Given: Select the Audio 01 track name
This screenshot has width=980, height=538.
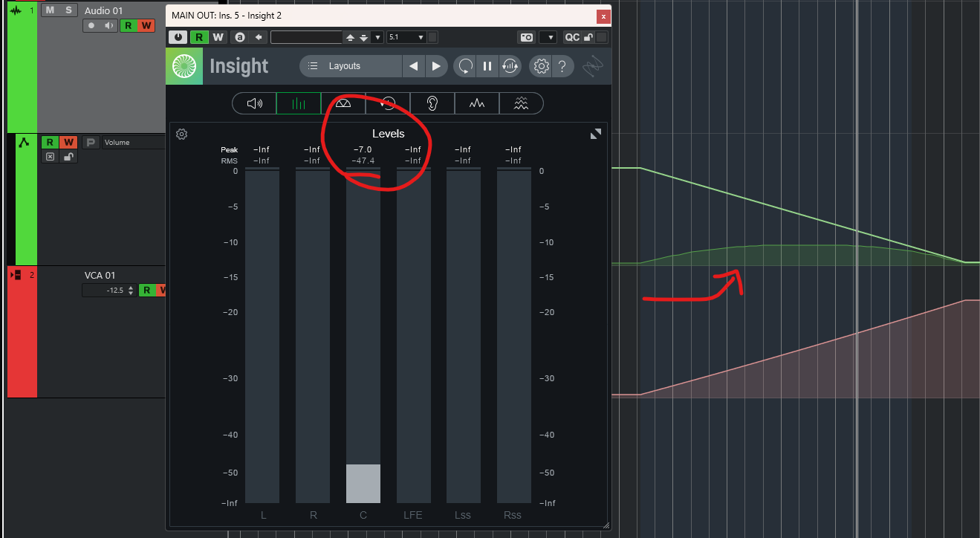Looking at the screenshot, I should coord(103,10).
